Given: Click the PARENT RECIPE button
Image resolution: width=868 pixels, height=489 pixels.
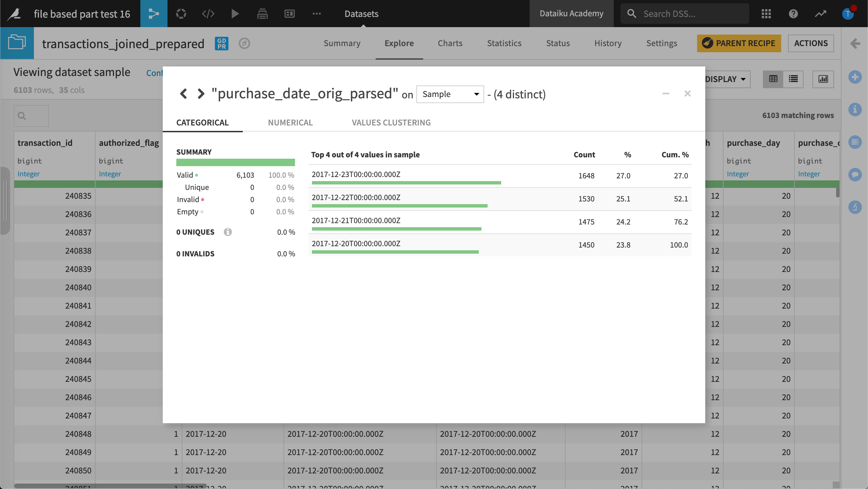Looking at the screenshot, I should pyautogui.click(x=739, y=43).
